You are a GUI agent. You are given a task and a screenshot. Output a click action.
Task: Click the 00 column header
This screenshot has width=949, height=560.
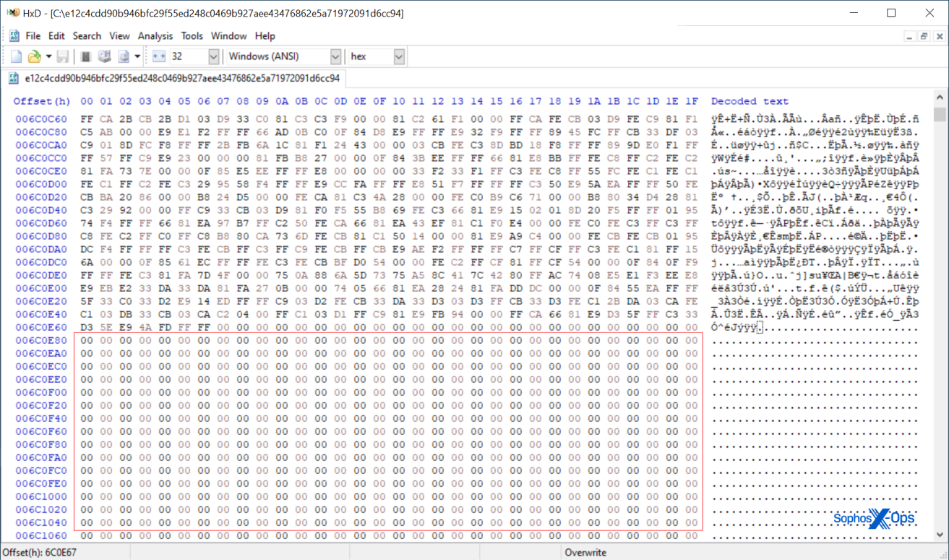[87, 101]
